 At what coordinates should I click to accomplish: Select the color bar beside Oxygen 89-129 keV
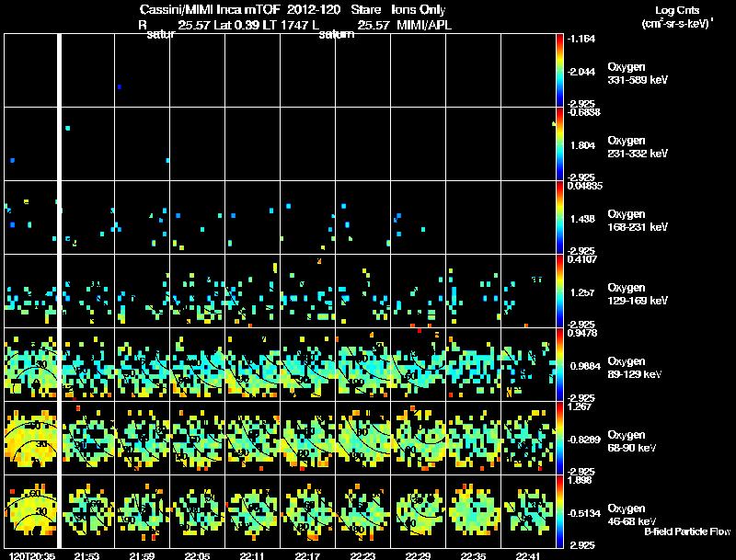pos(559,364)
